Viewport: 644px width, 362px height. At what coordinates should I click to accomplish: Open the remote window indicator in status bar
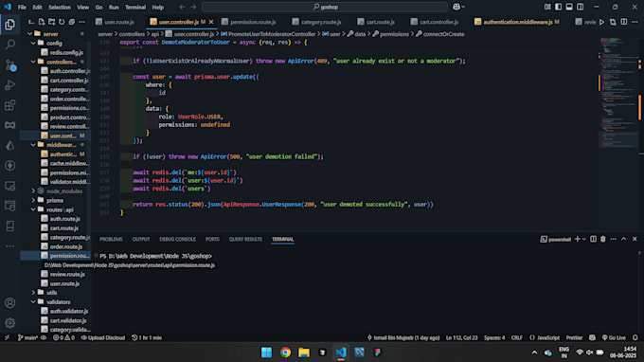pyautogui.click(x=7, y=337)
